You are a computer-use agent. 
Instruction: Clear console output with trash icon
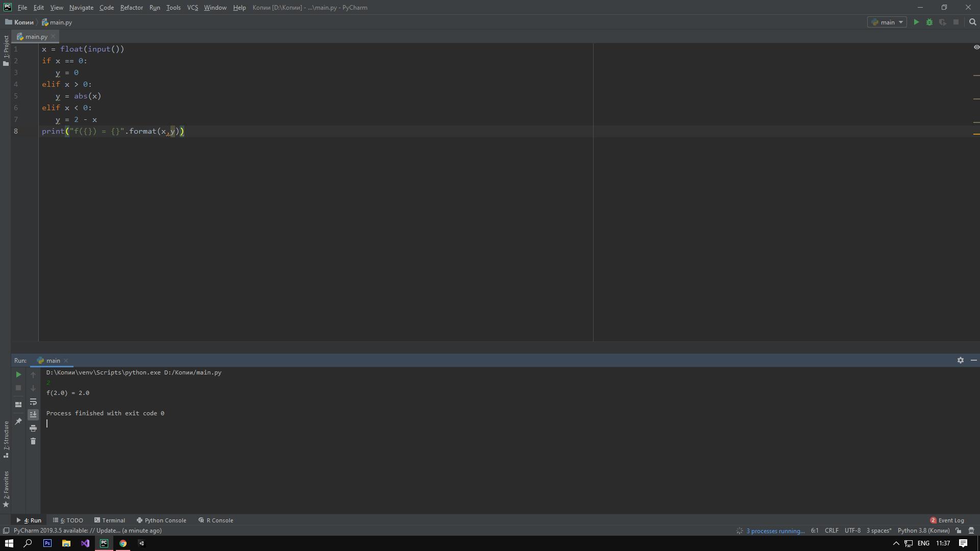coord(33,441)
